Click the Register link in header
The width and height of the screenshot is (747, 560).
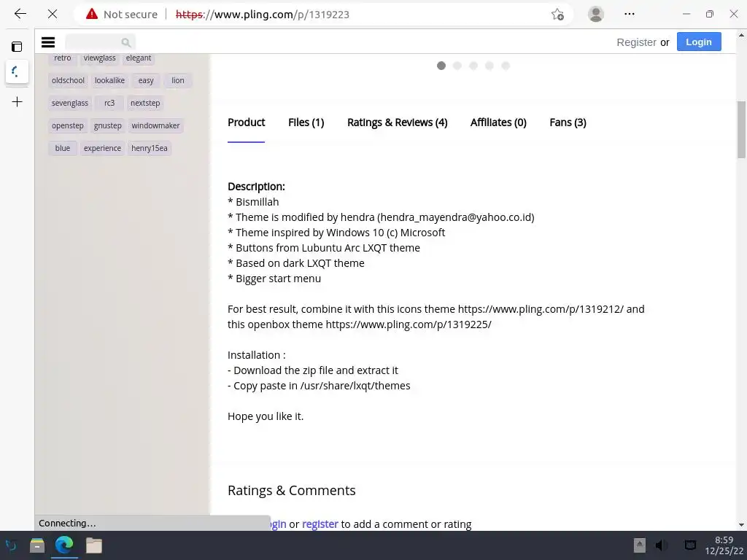click(x=636, y=42)
